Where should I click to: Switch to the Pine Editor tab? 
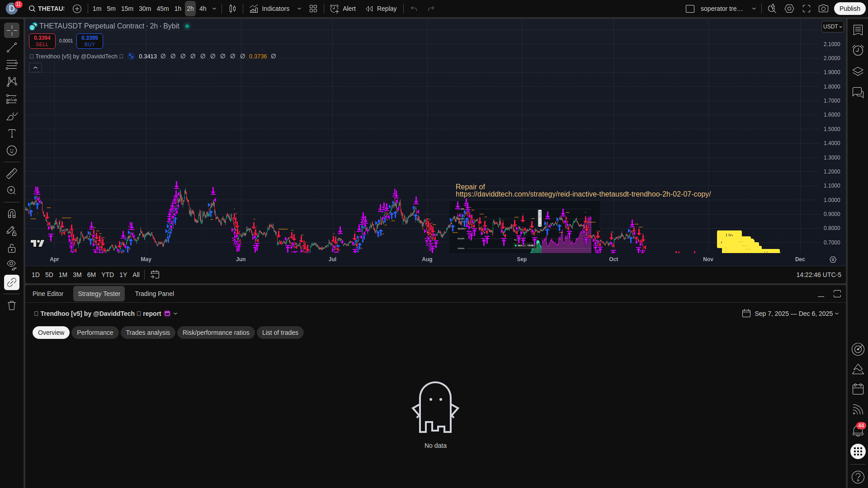point(48,294)
